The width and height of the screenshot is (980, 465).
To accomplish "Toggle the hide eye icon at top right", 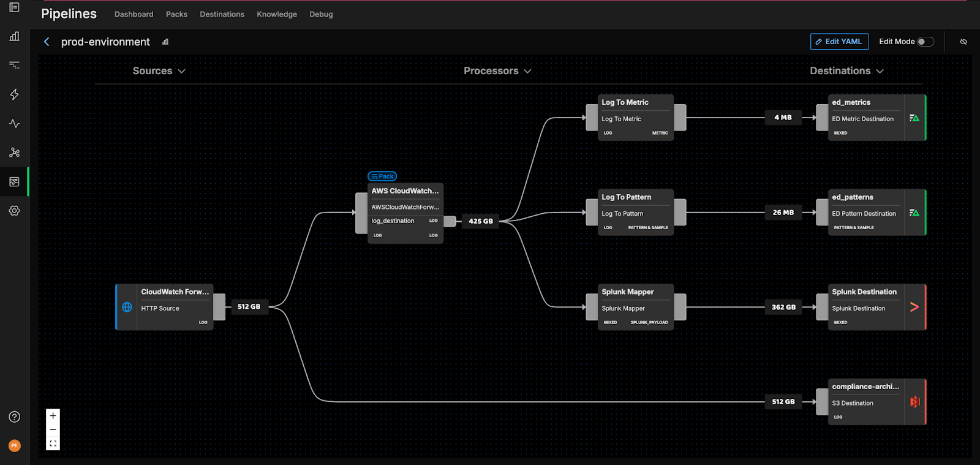I will [x=963, y=42].
